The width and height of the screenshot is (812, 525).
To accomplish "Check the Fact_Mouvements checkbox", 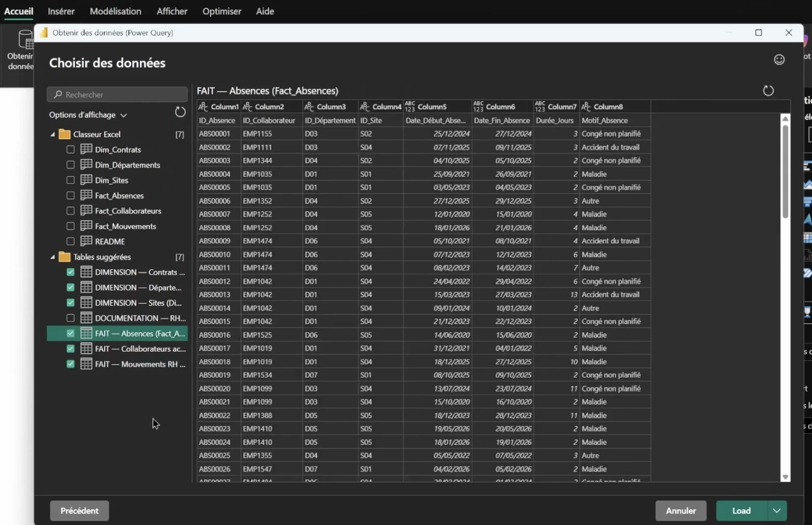I will 71,226.
